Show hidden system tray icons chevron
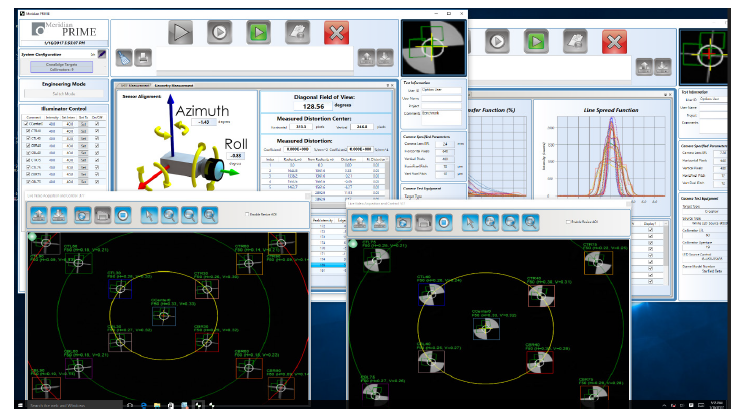The image size is (745, 420). tap(664, 405)
